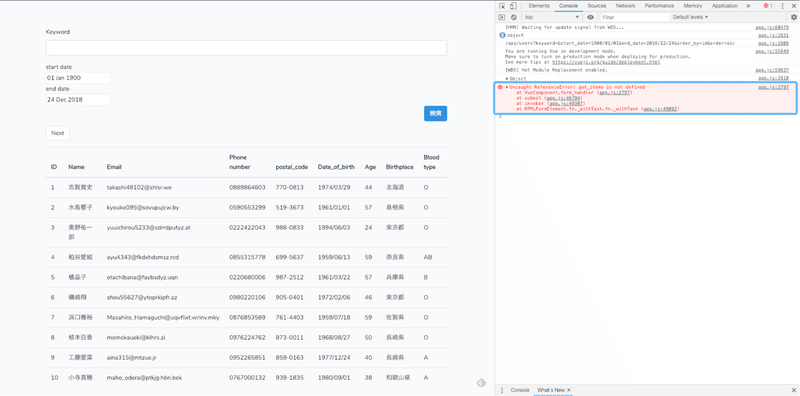Screen dimensions: 800x396
Task: Expand the Uncaught ReferenceError stack trace
Action: [507, 87]
